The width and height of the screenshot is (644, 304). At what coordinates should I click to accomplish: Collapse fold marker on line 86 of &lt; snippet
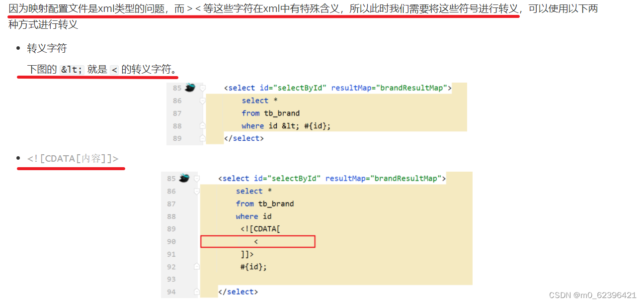pos(203,101)
